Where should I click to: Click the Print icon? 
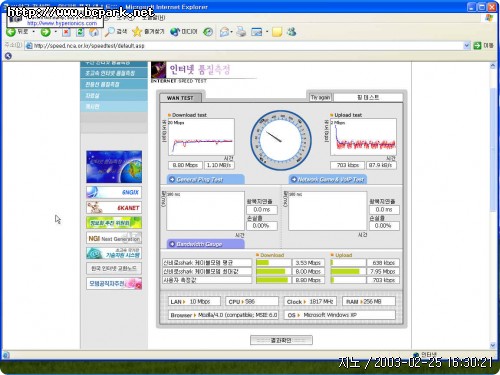[x=241, y=32]
